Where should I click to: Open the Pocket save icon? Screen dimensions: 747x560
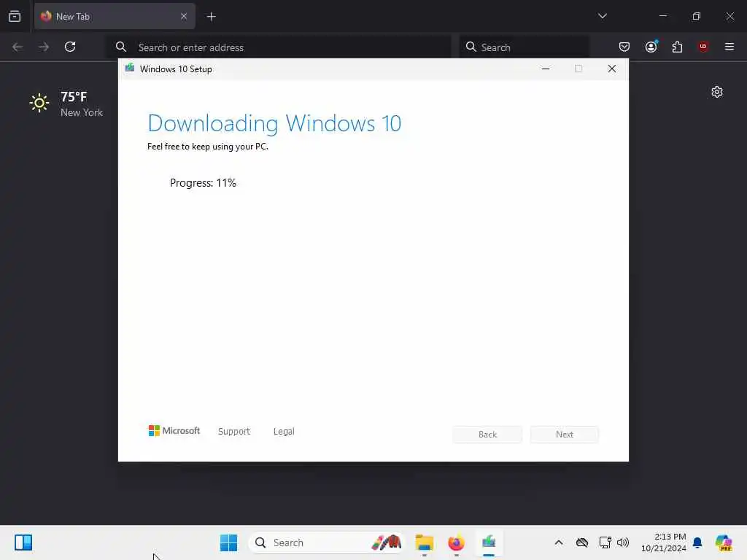tap(624, 47)
